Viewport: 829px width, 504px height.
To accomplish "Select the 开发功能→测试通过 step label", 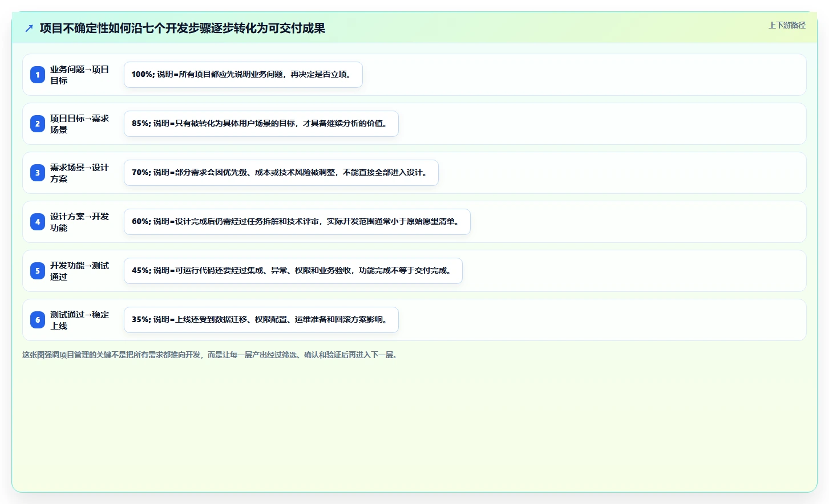I will (79, 271).
